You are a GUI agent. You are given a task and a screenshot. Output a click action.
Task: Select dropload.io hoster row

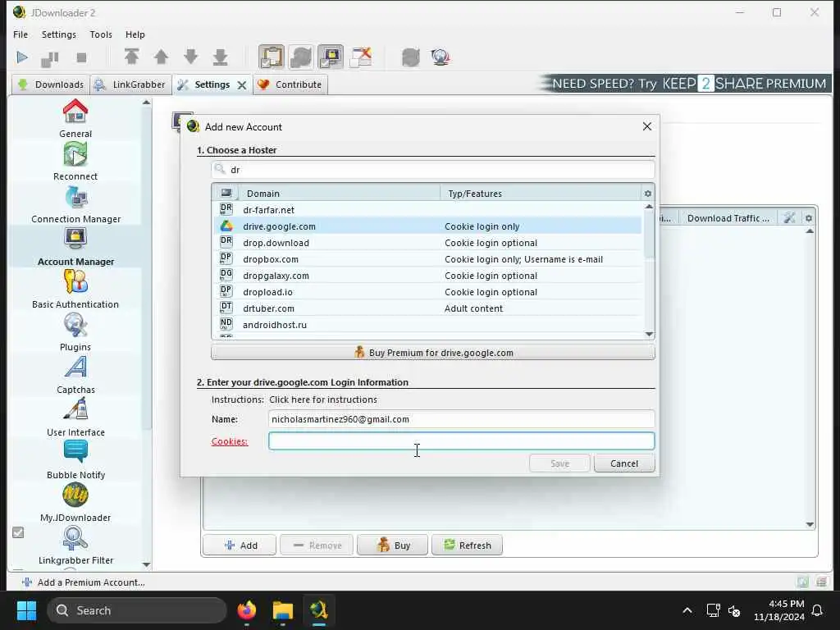pyautogui.click(x=427, y=292)
